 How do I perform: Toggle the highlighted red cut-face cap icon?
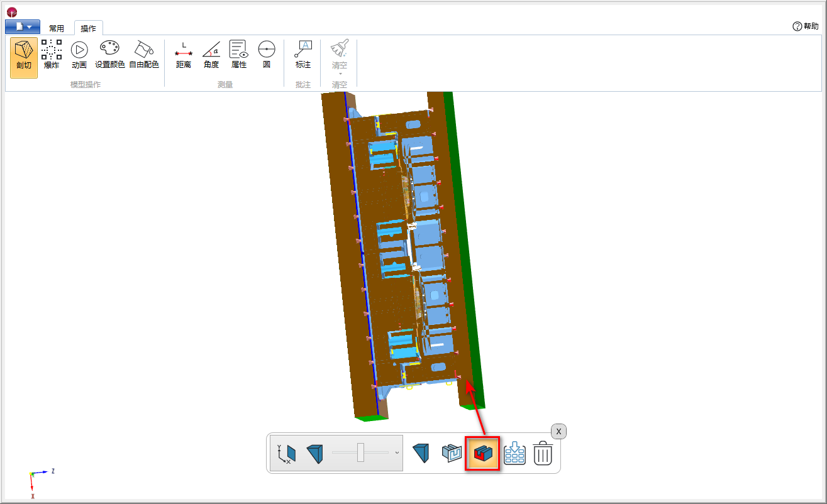click(x=482, y=453)
